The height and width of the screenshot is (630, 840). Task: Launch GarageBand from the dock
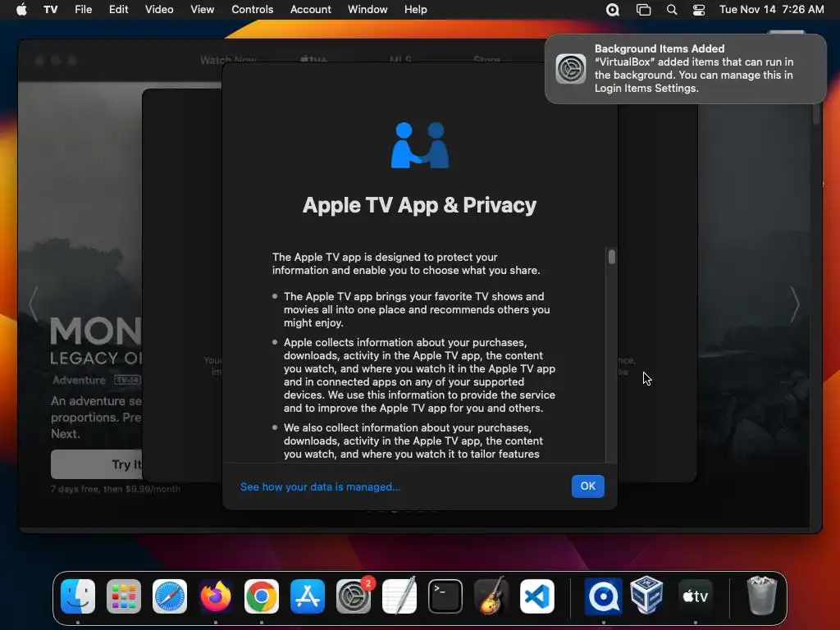(491, 596)
